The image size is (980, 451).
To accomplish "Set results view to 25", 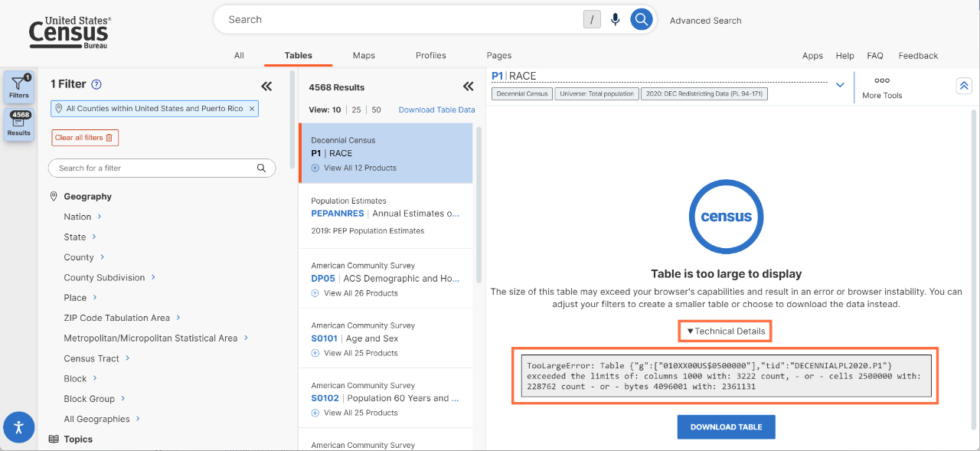I will coord(356,110).
